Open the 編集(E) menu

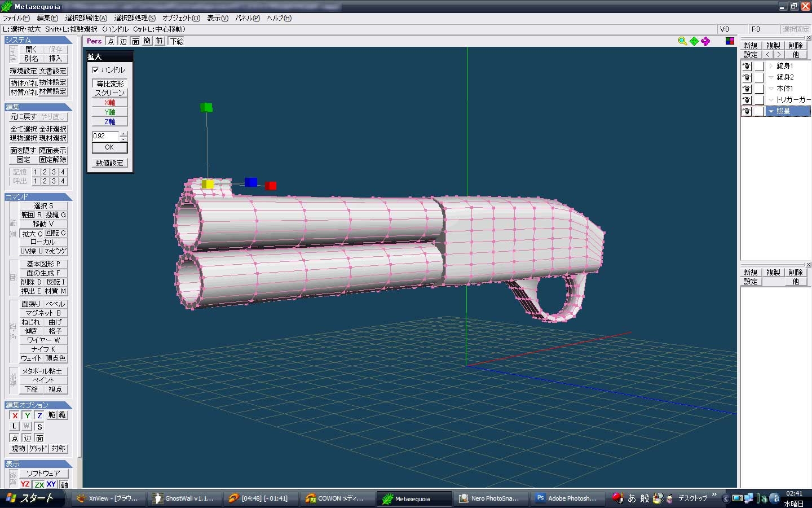click(47, 18)
